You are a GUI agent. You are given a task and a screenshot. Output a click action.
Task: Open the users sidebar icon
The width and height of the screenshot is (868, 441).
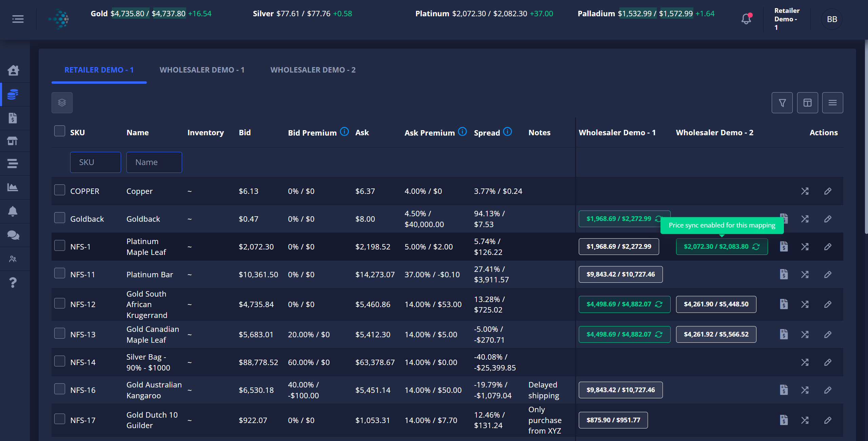click(13, 259)
